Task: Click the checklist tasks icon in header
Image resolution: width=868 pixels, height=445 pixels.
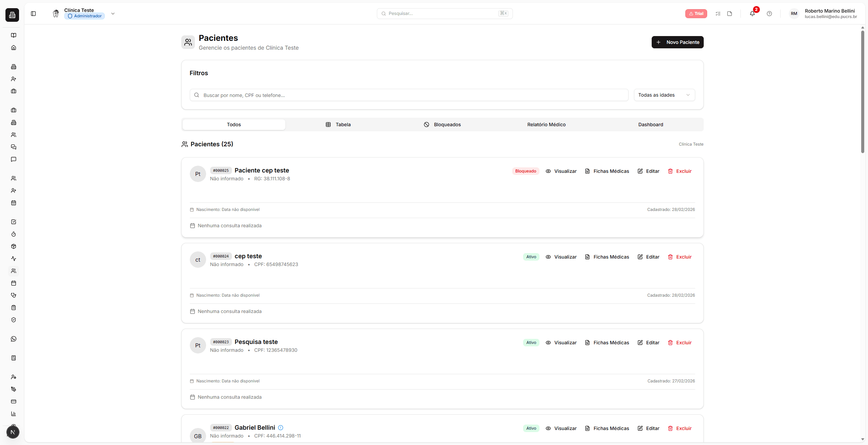Action: click(x=718, y=14)
